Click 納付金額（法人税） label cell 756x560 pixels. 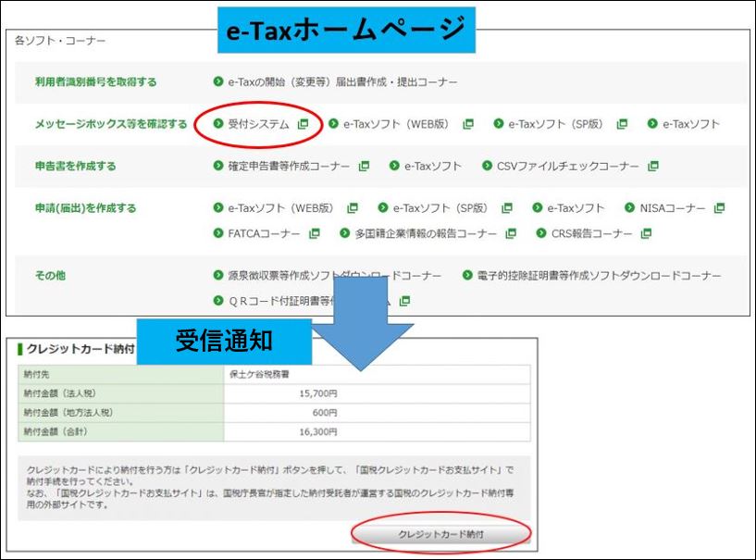click(121, 393)
